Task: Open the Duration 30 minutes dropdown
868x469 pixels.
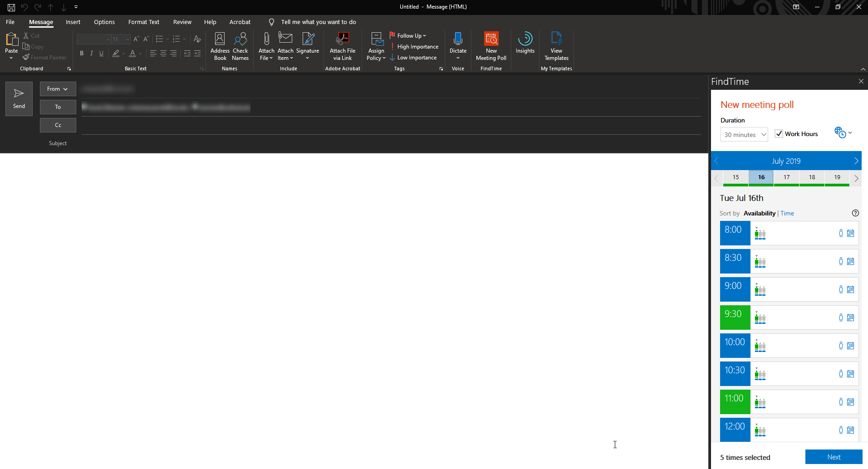Action: click(744, 135)
